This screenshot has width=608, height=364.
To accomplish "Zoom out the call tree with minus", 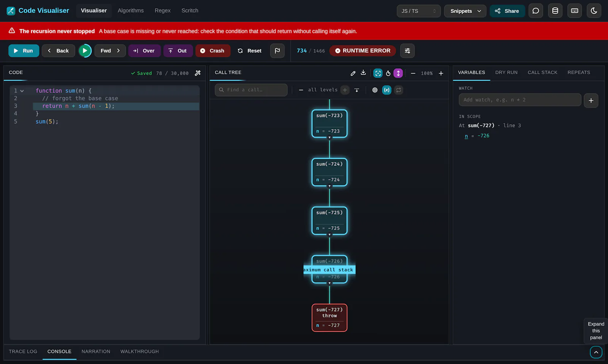I will point(413,73).
